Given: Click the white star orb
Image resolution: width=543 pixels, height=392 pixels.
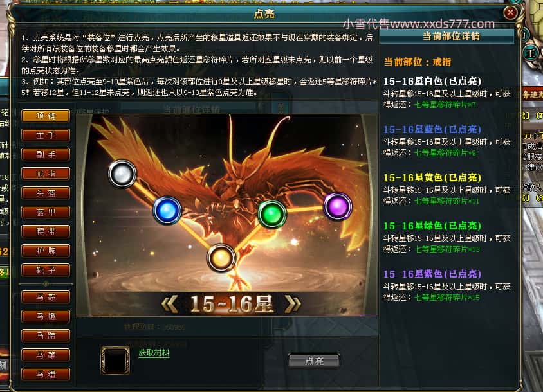Looking at the screenshot, I should click(122, 174).
